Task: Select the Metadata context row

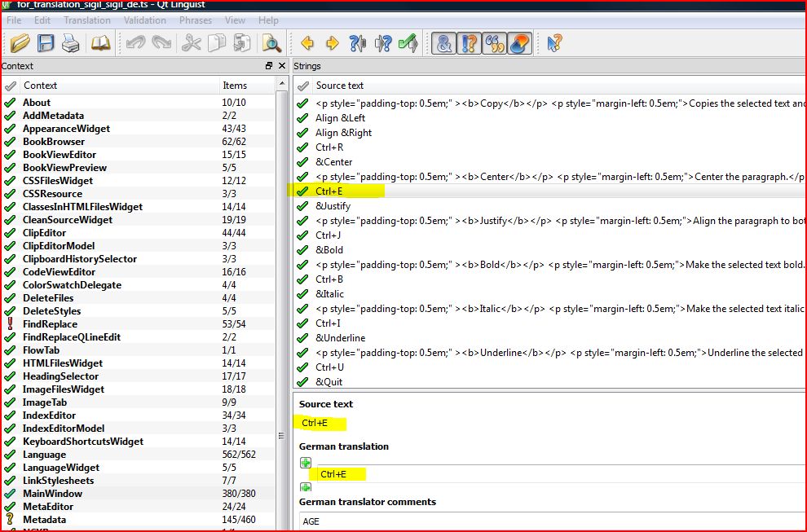Action: tap(139, 520)
